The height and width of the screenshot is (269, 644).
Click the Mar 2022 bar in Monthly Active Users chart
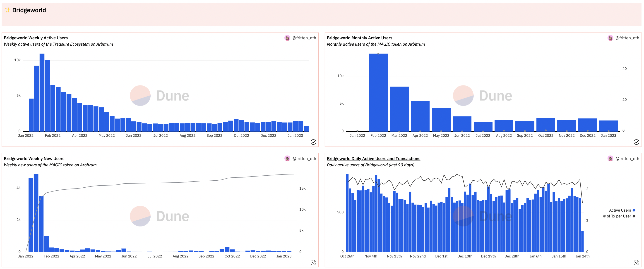(x=399, y=109)
